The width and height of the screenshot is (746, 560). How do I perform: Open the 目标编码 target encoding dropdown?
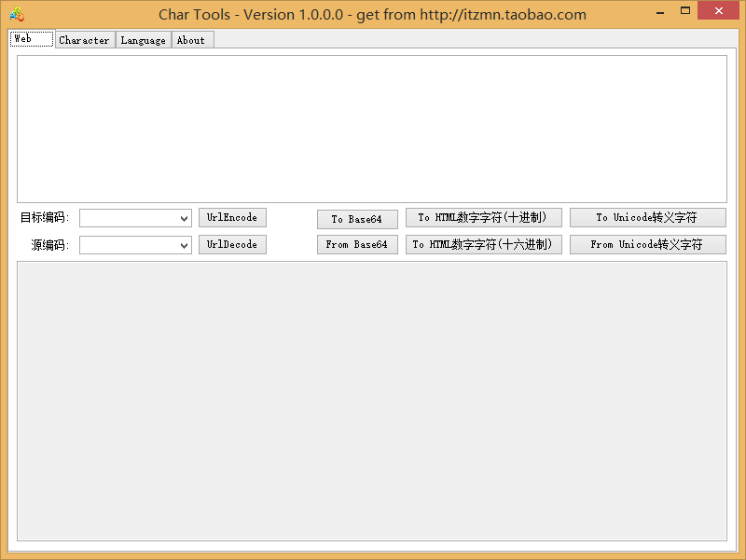135,218
